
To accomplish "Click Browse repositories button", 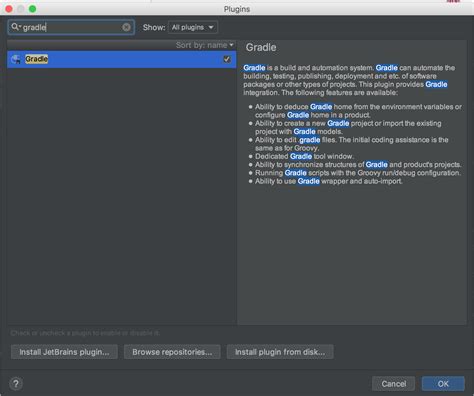I will (172, 352).
